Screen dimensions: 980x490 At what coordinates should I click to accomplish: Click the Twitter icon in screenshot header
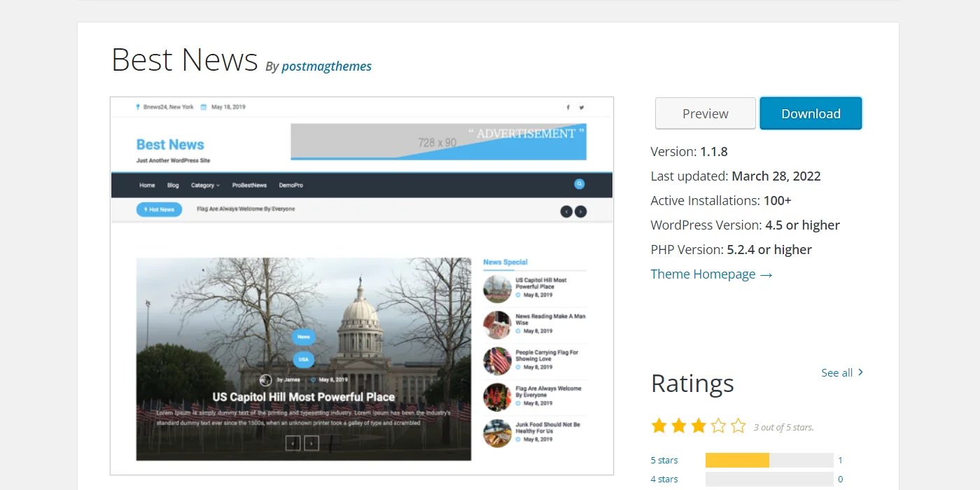[581, 107]
